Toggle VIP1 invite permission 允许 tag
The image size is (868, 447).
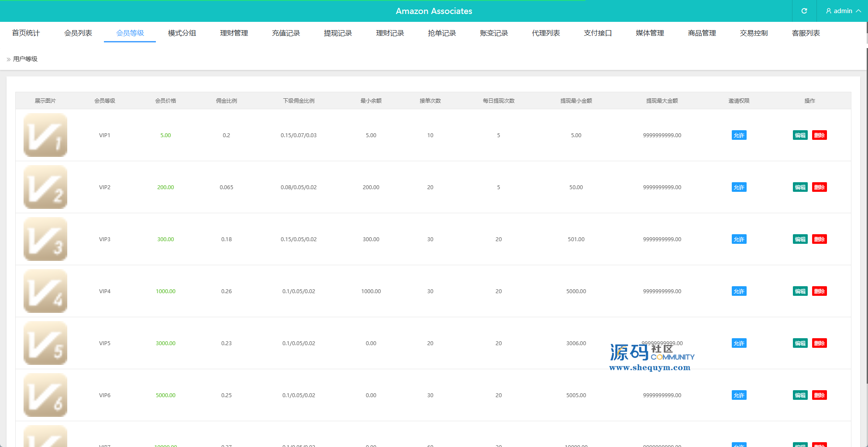(x=739, y=135)
